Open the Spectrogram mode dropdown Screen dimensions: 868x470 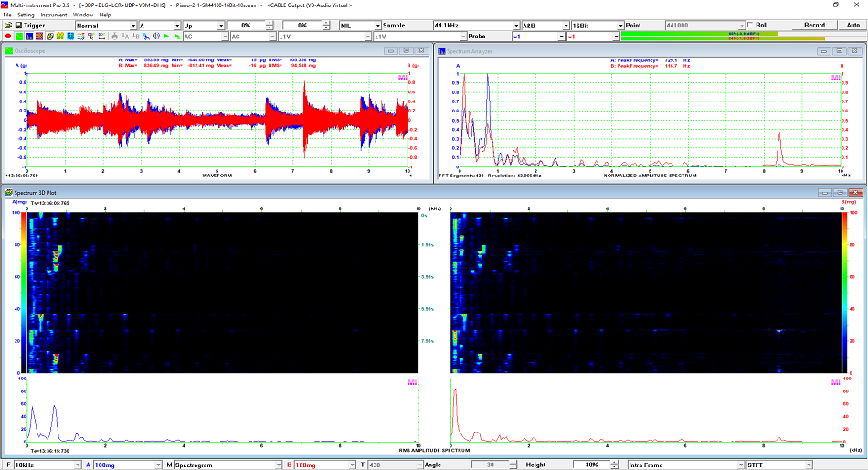pyautogui.click(x=277, y=465)
